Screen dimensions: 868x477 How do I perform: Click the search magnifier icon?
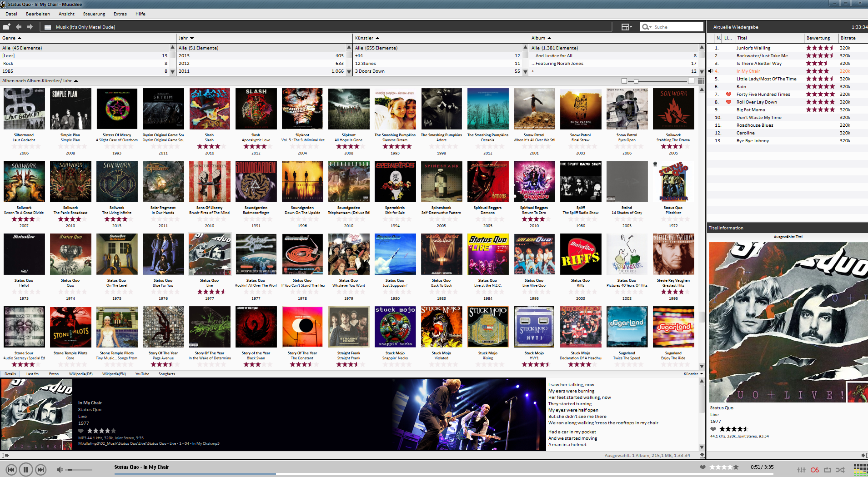click(x=645, y=27)
